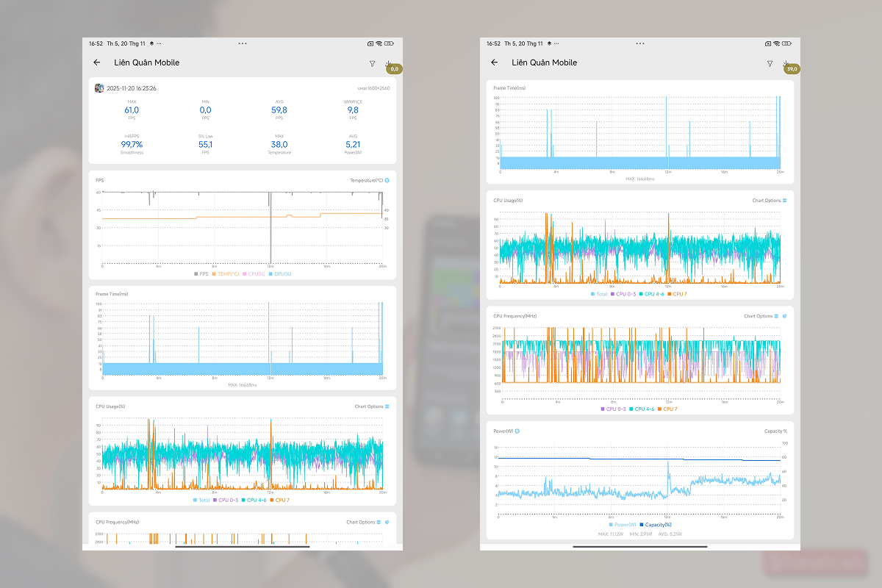The height and width of the screenshot is (588, 882).
Task: Tap the view:1600×2560 resolution text
Action: tap(373, 88)
